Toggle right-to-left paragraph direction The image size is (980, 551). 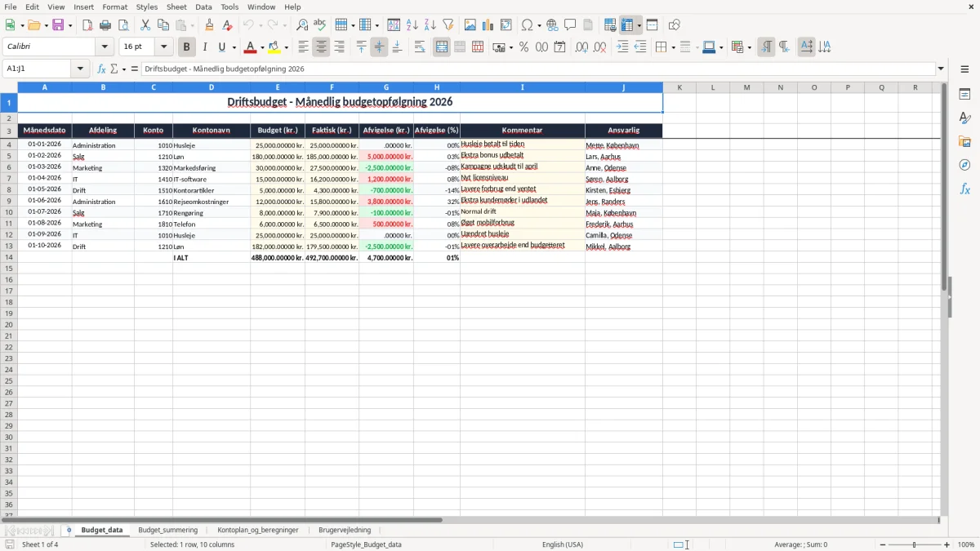[x=784, y=47]
